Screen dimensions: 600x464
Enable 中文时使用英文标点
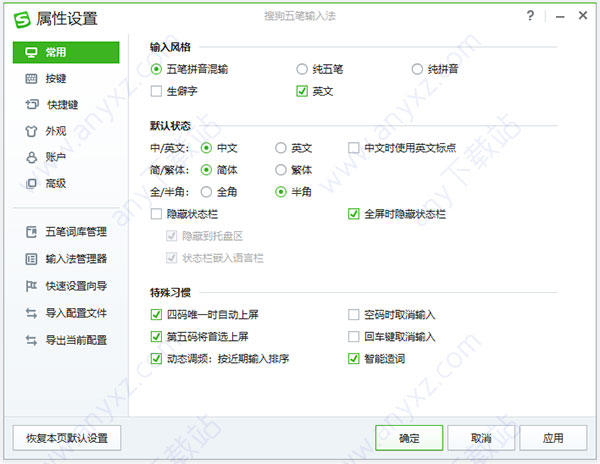(354, 148)
